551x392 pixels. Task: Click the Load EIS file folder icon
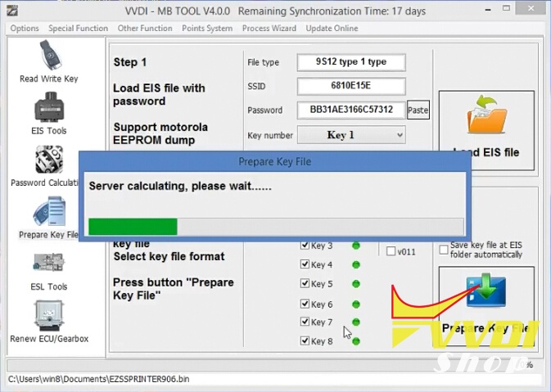click(x=487, y=115)
